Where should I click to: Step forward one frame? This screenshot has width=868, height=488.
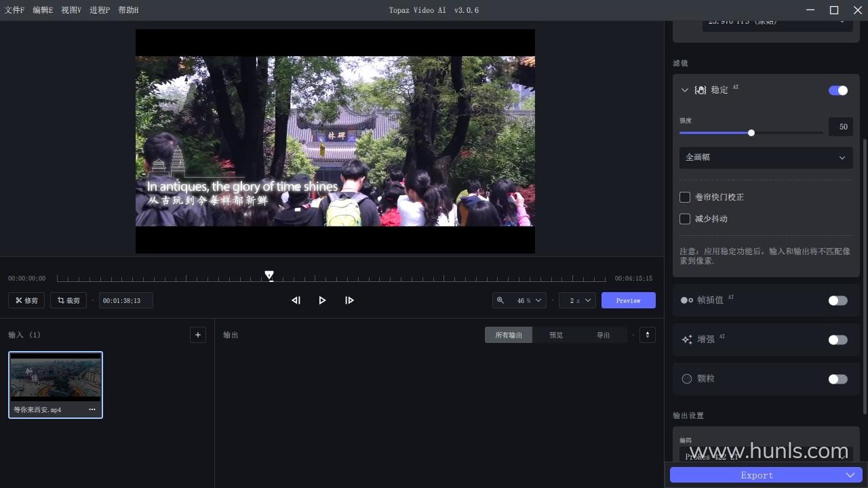click(349, 300)
